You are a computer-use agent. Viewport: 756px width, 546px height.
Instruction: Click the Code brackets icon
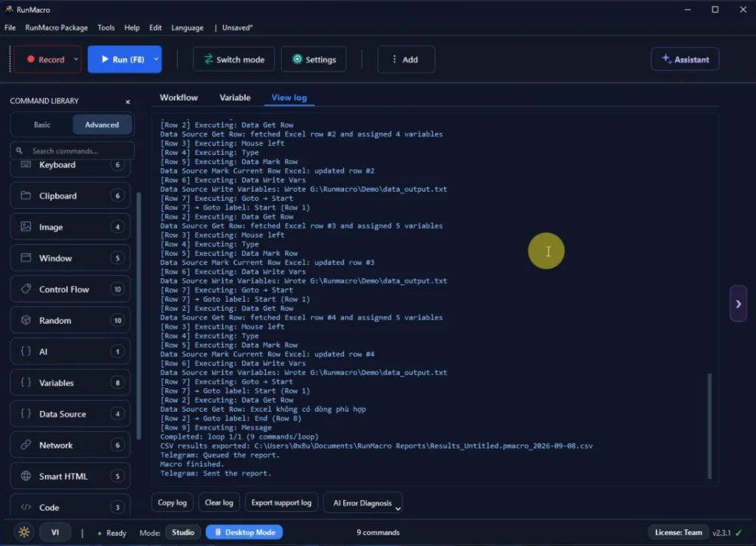coord(26,507)
